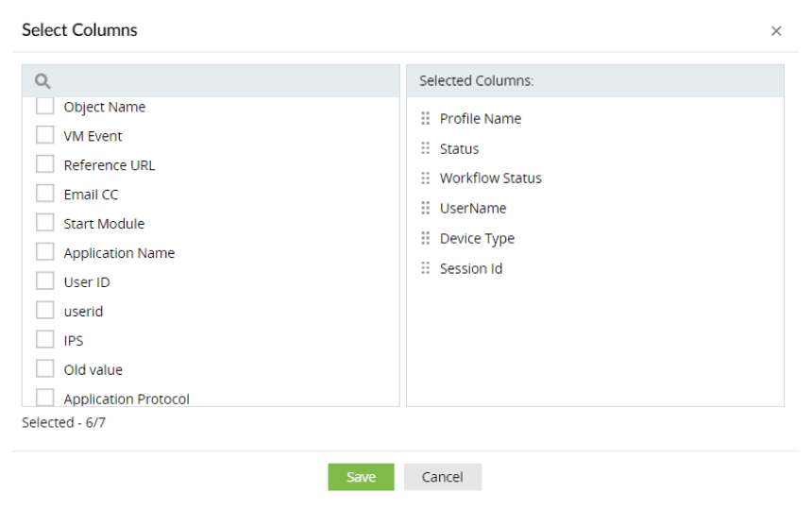Toggle the Application Name checkbox
Image resolution: width=812 pixels, height=510 pixels.
[45, 253]
